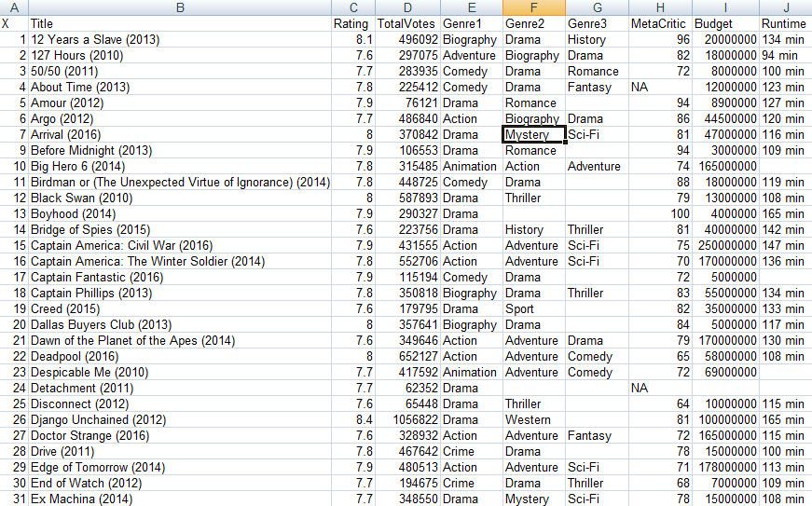This screenshot has width=812, height=506.
Task: Select the '127 Hours (2010)' title cell
Action: pyautogui.click(x=180, y=55)
